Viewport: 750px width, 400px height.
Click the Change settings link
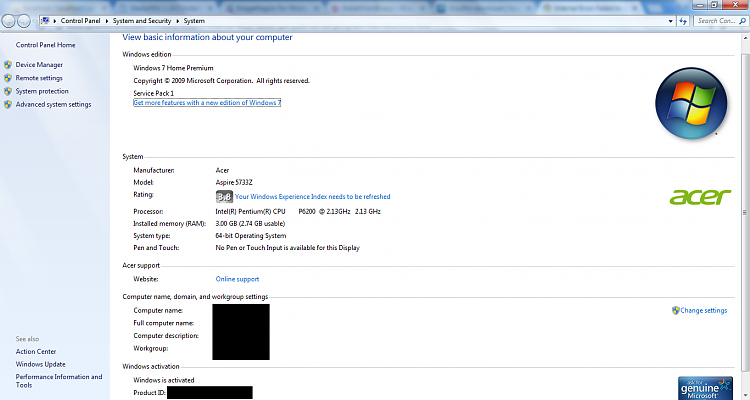[x=704, y=311]
